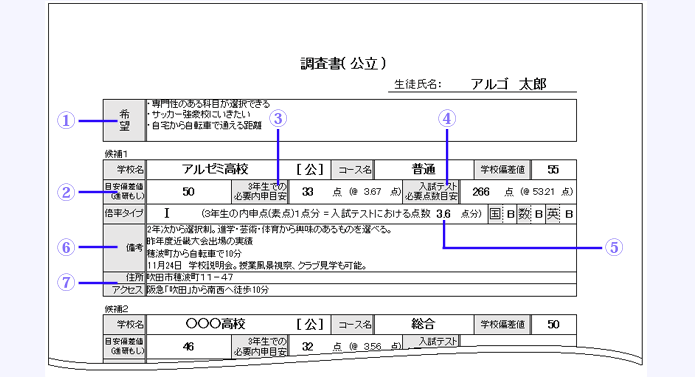This screenshot has width=695, height=377.
Task: Click the 'B' grade next to 英
Action: (569, 214)
